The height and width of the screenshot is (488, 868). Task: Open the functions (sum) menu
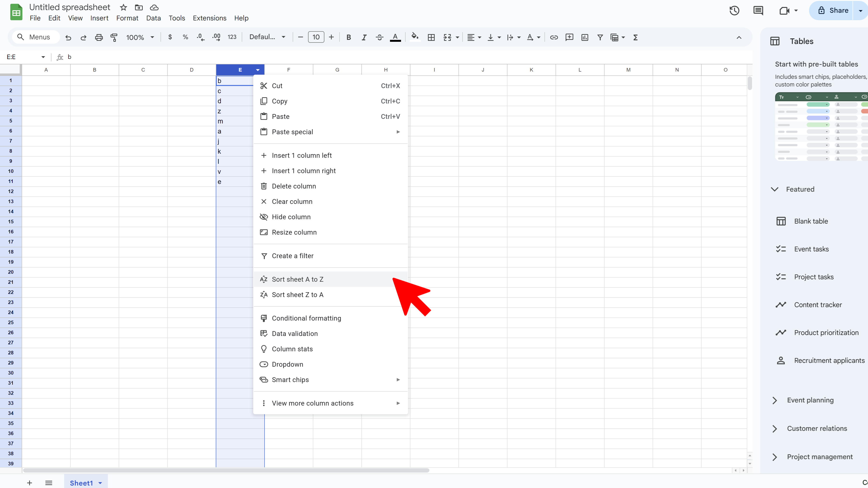point(635,37)
